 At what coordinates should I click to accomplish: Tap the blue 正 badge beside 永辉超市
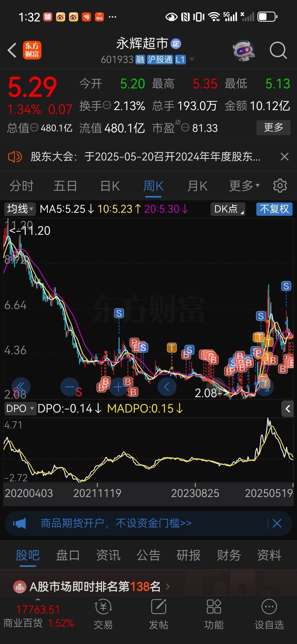(x=176, y=44)
